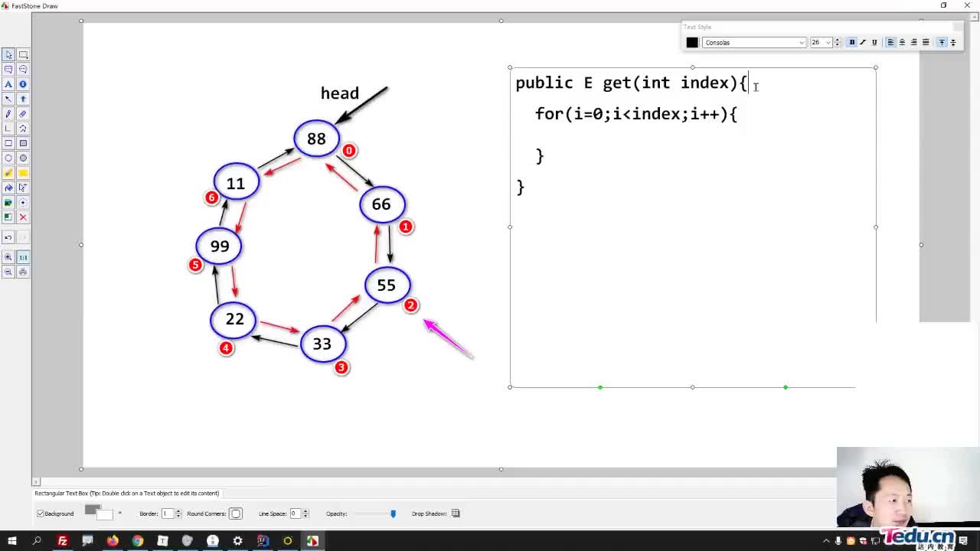Toggle underline text formatting
The width and height of the screenshot is (980, 551).
(874, 42)
